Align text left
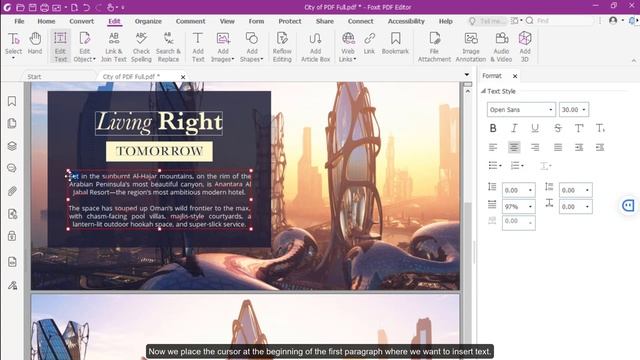 pos(493,147)
